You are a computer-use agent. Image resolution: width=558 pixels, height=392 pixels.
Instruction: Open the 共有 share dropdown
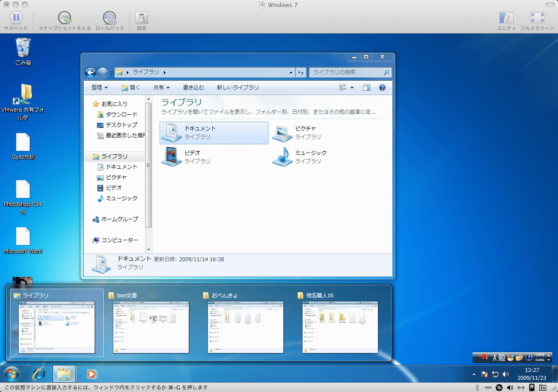(x=161, y=88)
